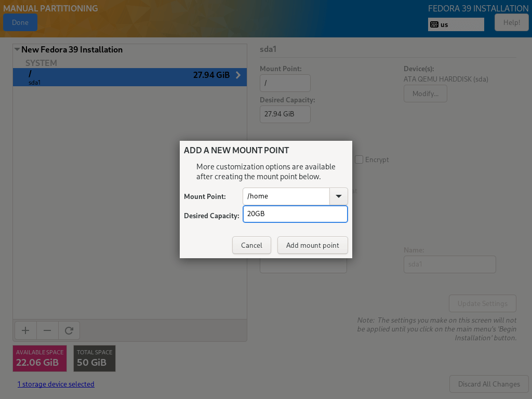This screenshot has width=532, height=399.
Task: Click the FEDORA 39 INSTALLATION header text
Action: (x=478, y=8)
